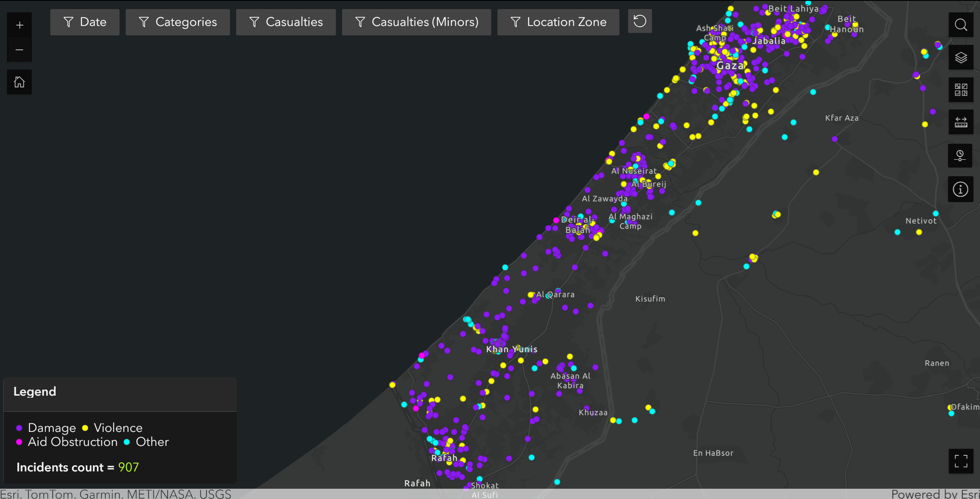The height and width of the screenshot is (499, 980).
Task: Open the Casualties filter
Action: pyautogui.click(x=286, y=22)
